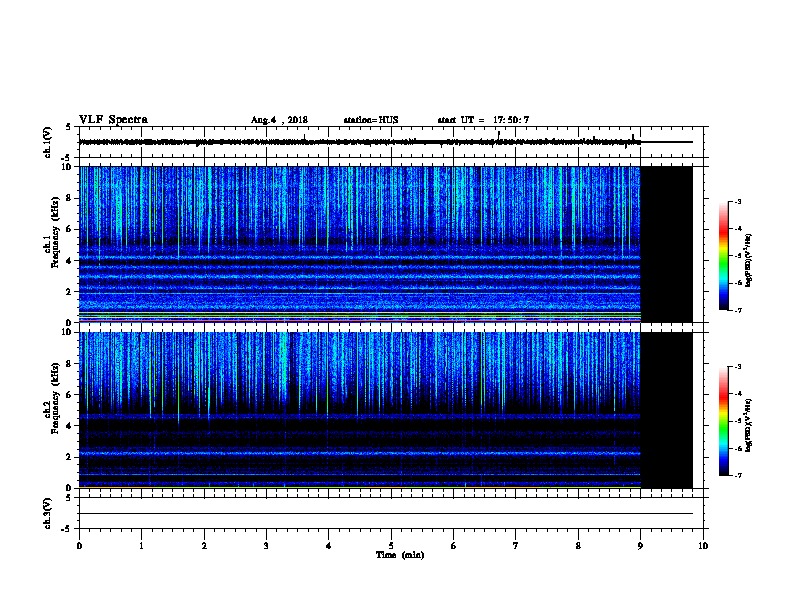792x612 pixels.
Task: Click the "3" minute tick on time axis
Action: (x=266, y=546)
